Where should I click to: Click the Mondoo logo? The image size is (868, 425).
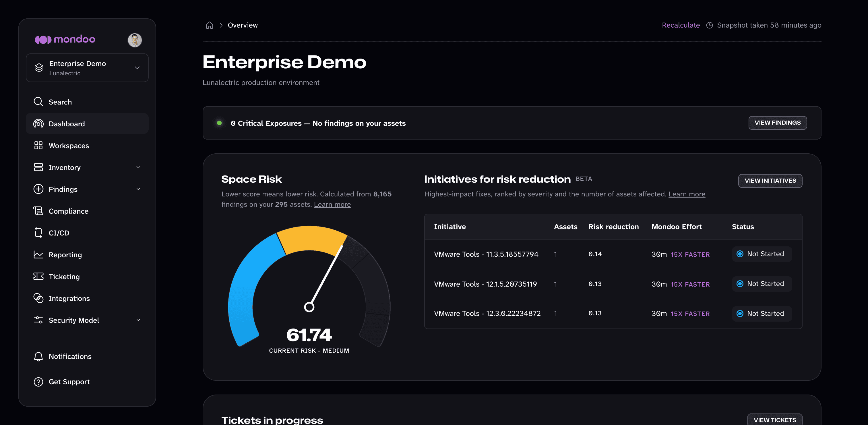pyautogui.click(x=65, y=39)
